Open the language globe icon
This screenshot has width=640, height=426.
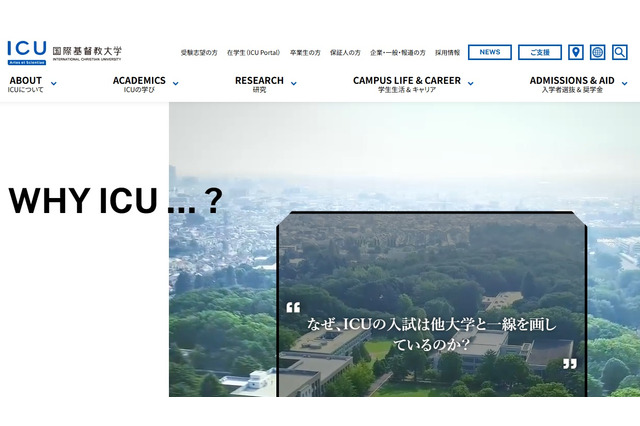[x=598, y=52]
